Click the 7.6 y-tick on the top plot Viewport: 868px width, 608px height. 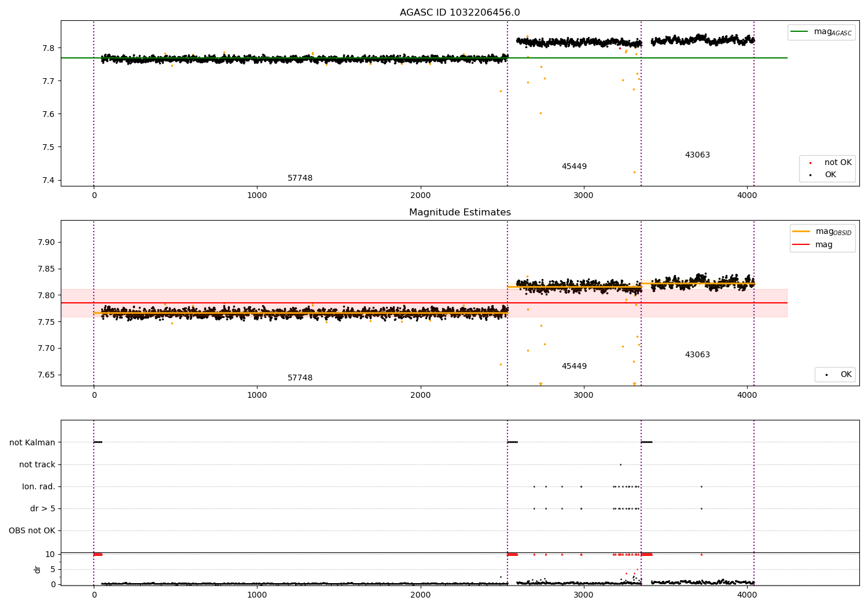[x=48, y=114]
